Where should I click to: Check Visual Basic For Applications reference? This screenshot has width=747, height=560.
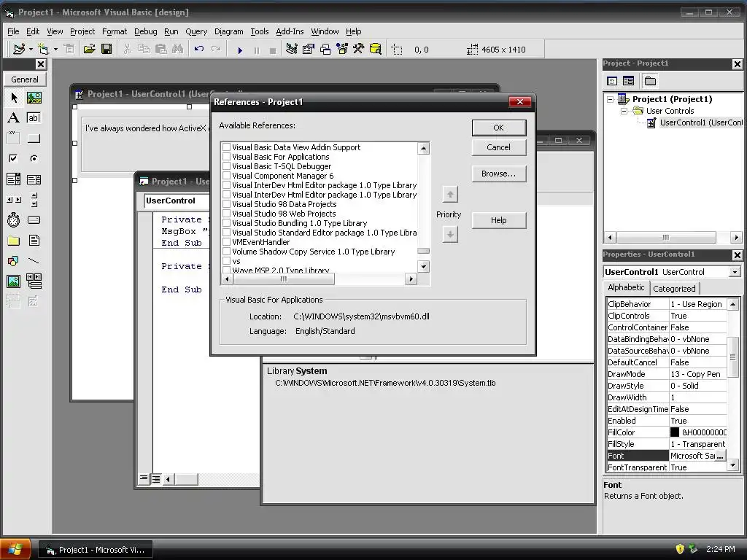pyautogui.click(x=227, y=157)
